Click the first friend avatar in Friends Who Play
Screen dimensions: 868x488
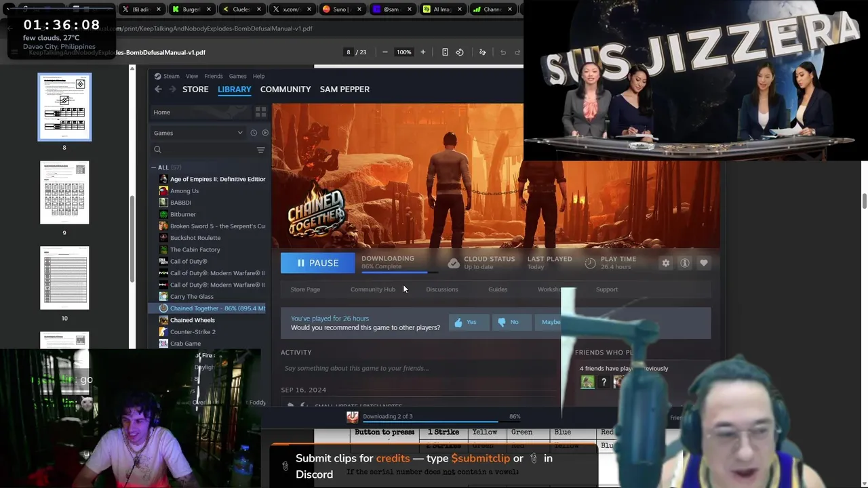[x=587, y=382]
